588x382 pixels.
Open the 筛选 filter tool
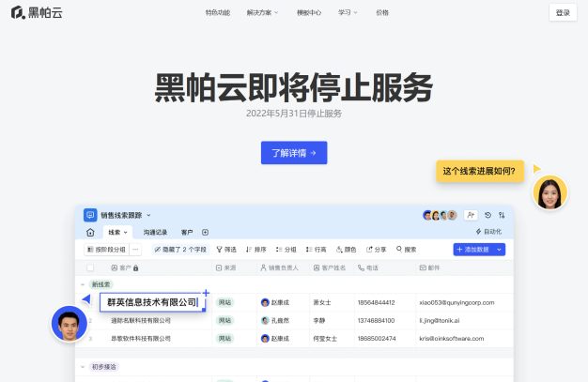click(x=226, y=250)
